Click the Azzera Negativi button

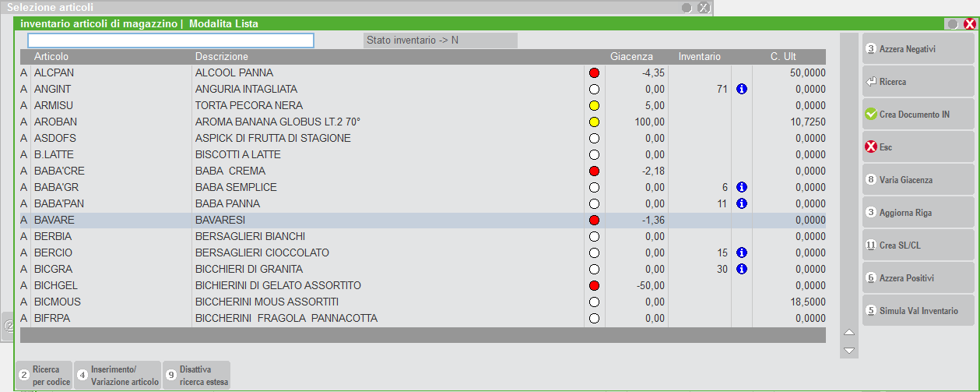coord(917,49)
